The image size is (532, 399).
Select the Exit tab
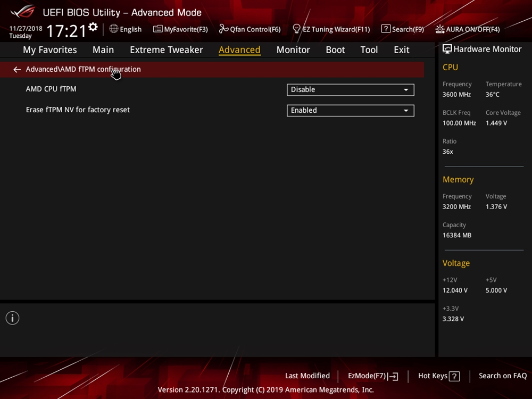click(x=401, y=50)
